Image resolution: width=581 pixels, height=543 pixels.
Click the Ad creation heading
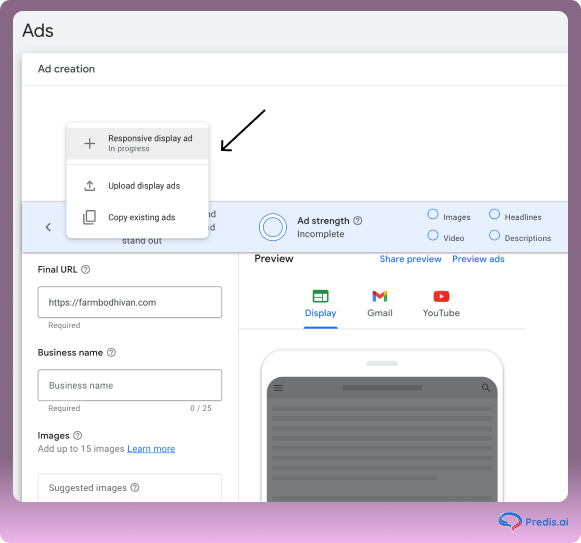point(66,69)
